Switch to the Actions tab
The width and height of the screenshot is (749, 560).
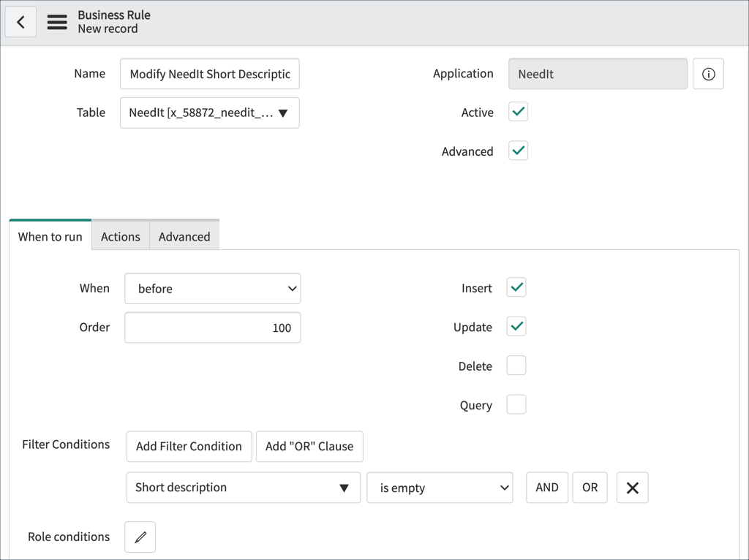pyautogui.click(x=120, y=236)
